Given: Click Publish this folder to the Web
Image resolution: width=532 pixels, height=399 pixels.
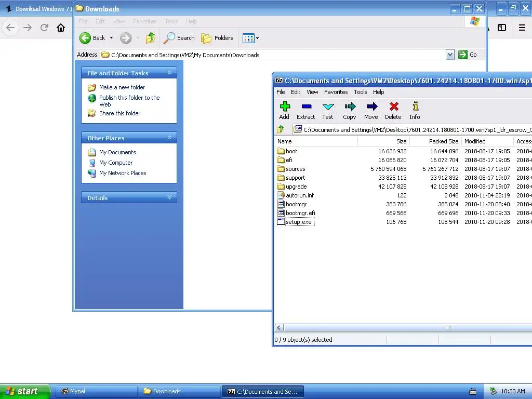Looking at the screenshot, I should [x=129, y=101].
